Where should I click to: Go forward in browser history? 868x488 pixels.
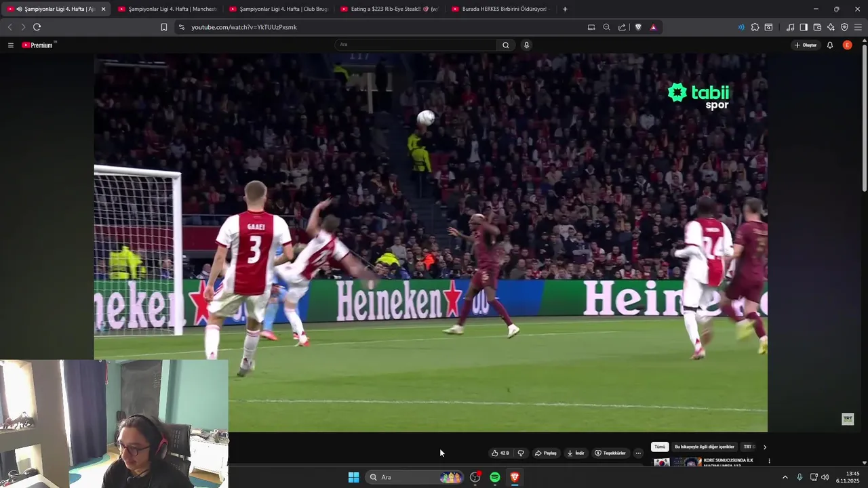[x=23, y=27]
